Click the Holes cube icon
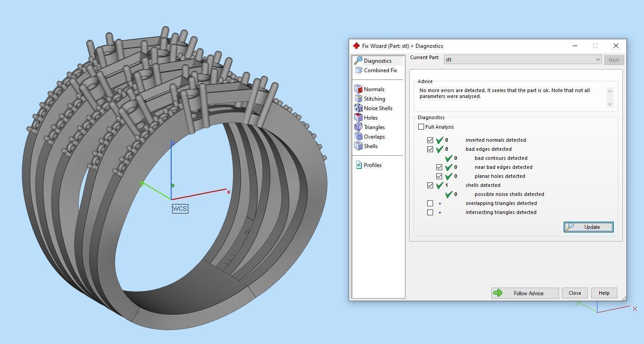The width and height of the screenshot is (644, 344). 359,118
